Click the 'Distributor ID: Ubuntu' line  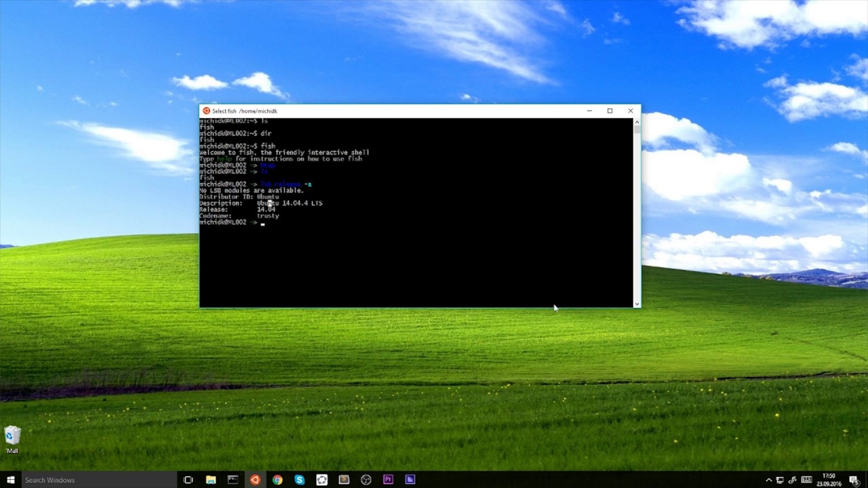(x=239, y=197)
